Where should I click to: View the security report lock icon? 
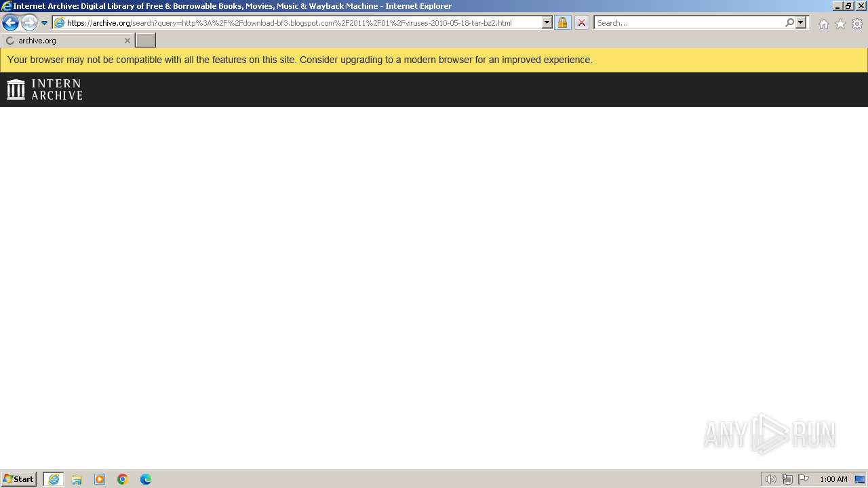[x=562, y=23]
